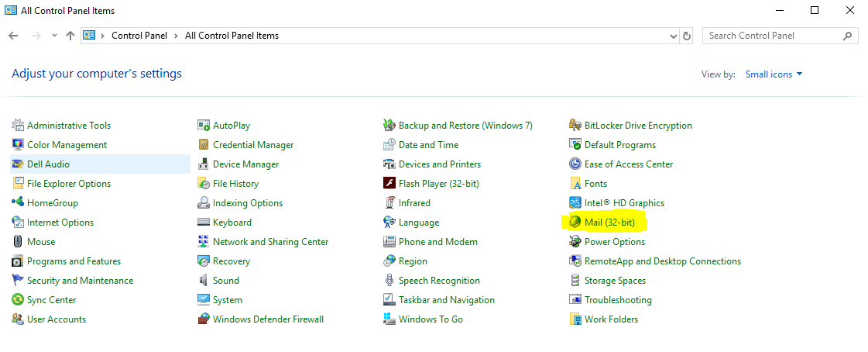Open the Speech Recognition link

tap(439, 281)
